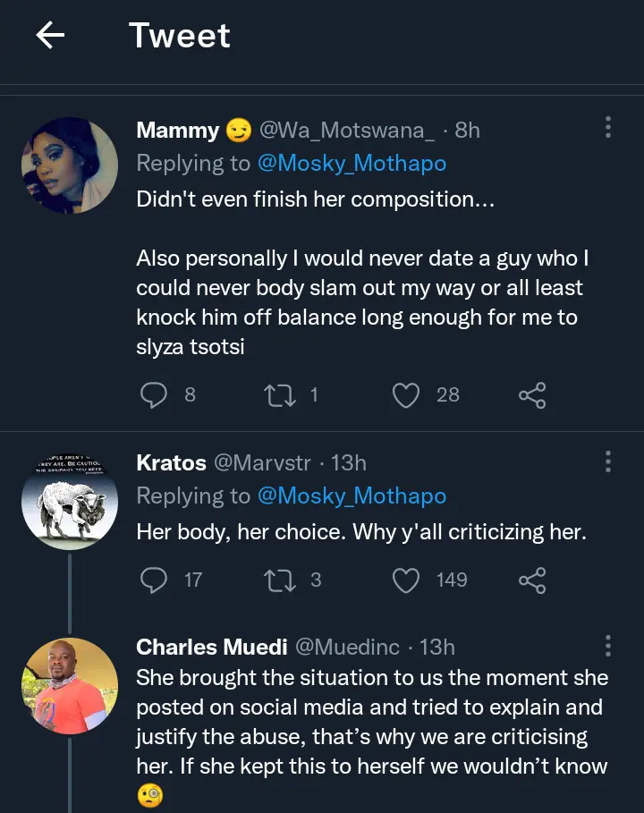Tap the back arrow icon
The image size is (644, 813).
pyautogui.click(x=50, y=36)
